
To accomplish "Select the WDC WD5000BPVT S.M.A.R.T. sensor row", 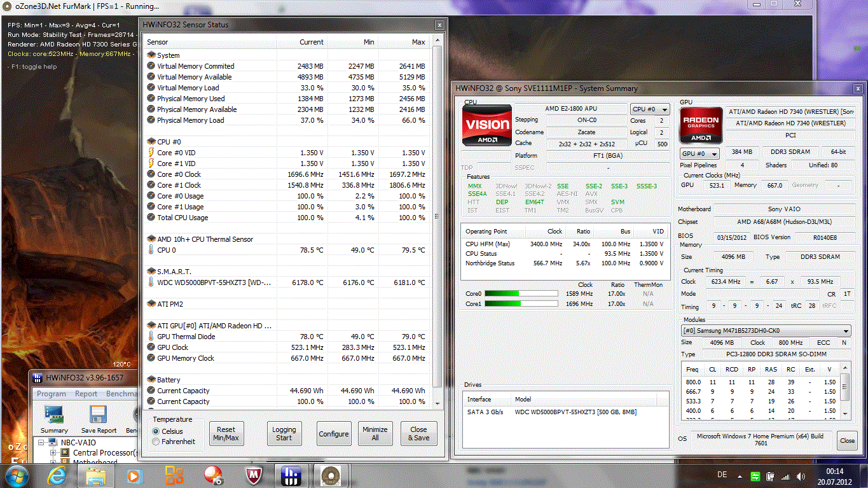I will click(x=287, y=282).
